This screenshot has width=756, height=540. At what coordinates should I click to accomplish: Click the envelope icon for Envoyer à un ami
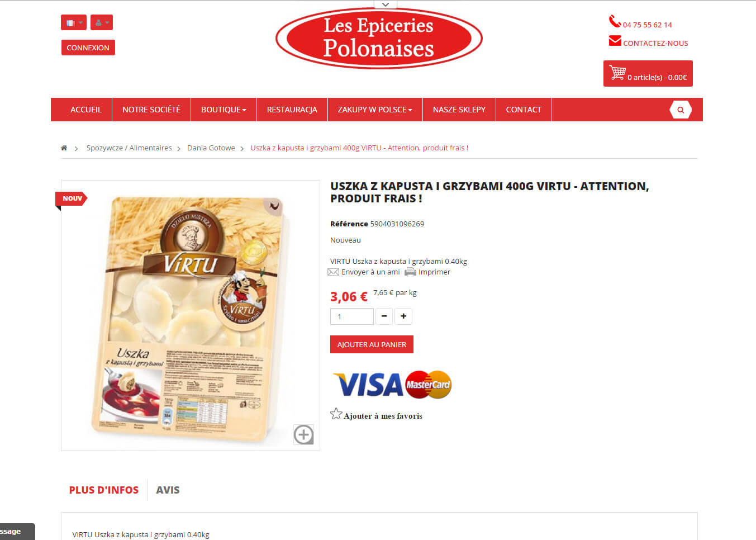[x=333, y=272]
